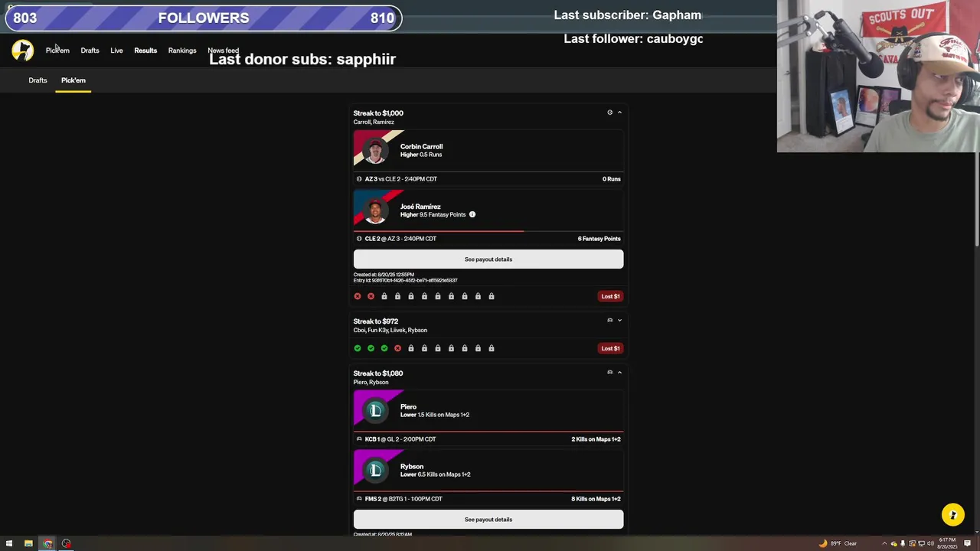Click the last lock icon in the $972 streak
This screenshot has height=551, width=980.
[x=492, y=348]
